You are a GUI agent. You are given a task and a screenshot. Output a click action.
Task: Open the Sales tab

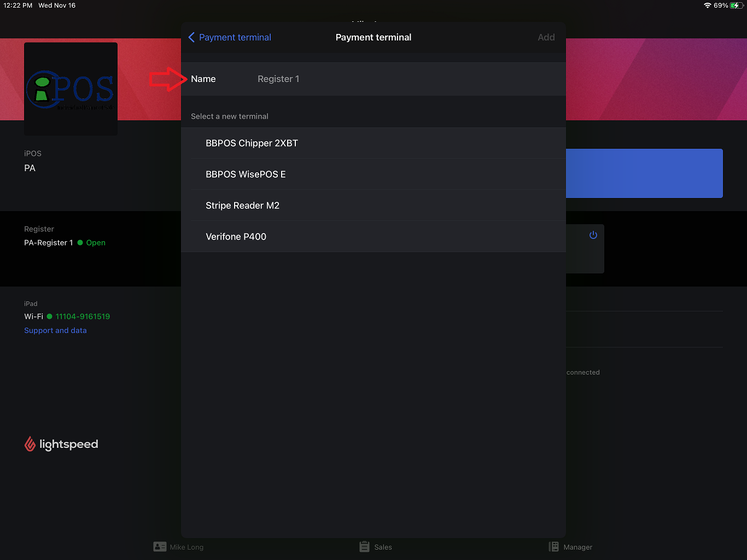376,547
